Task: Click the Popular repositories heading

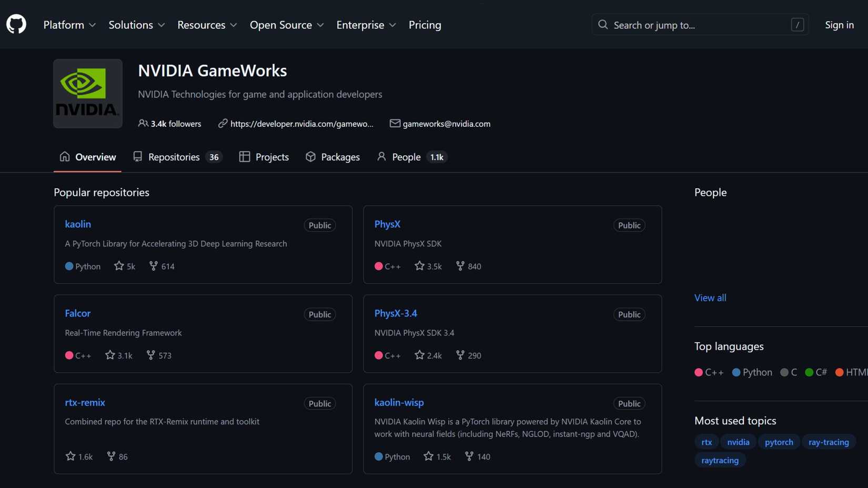Action: click(x=102, y=192)
